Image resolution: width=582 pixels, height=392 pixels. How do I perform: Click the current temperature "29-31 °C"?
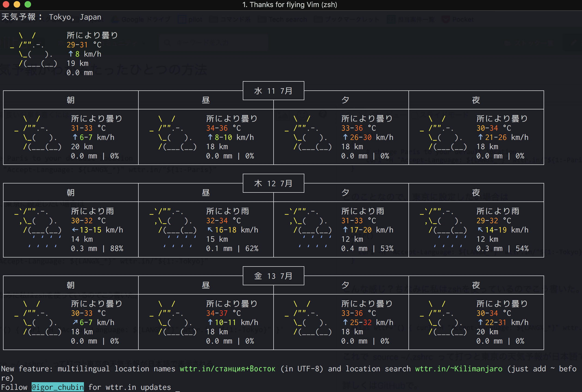84,45
